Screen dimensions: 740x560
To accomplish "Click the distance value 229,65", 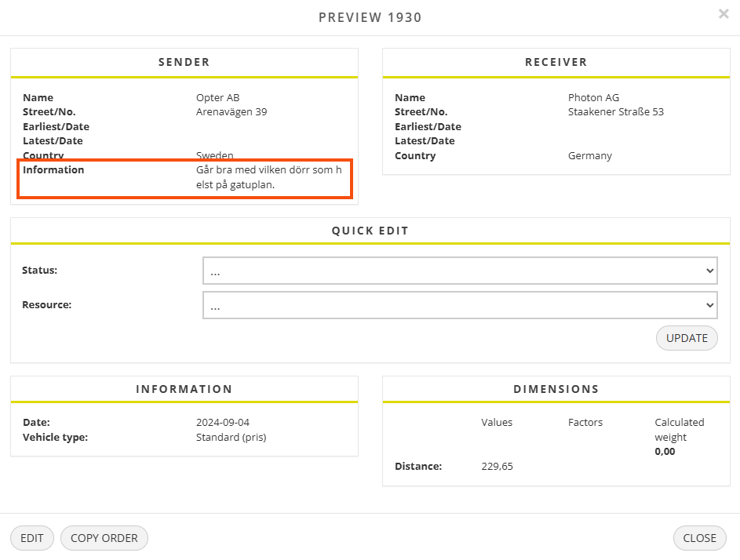I will click(497, 467).
